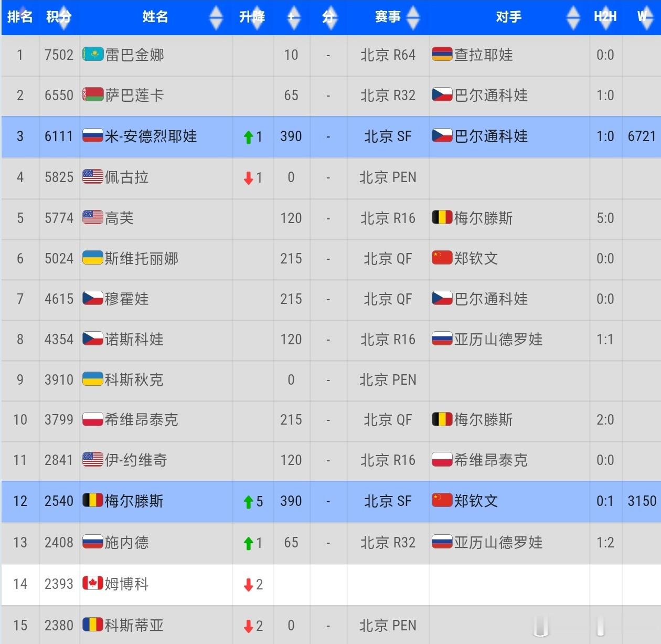Select player name 诺斯科娃
The image size is (661, 644).
135,339
